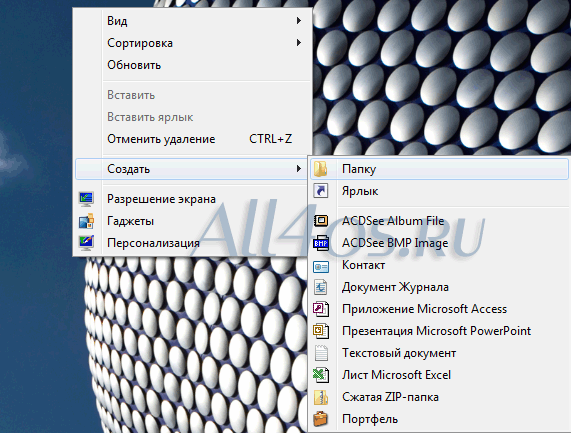
Task: Choose Отменить удаление in the menu
Action: pos(192,139)
